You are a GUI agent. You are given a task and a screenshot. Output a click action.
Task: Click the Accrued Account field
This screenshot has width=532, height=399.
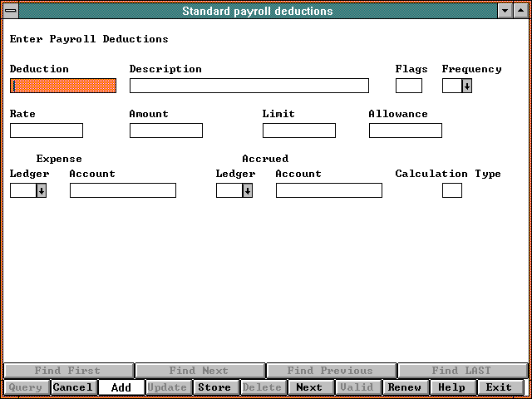point(329,190)
